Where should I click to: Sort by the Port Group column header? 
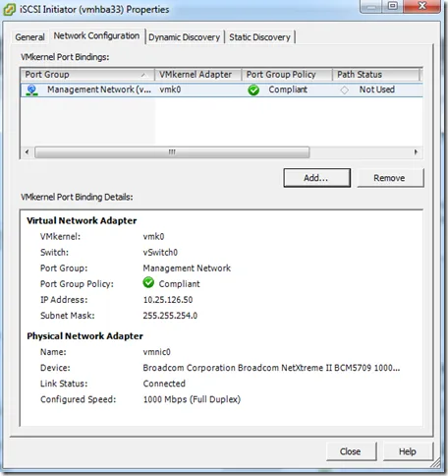[x=87, y=75]
